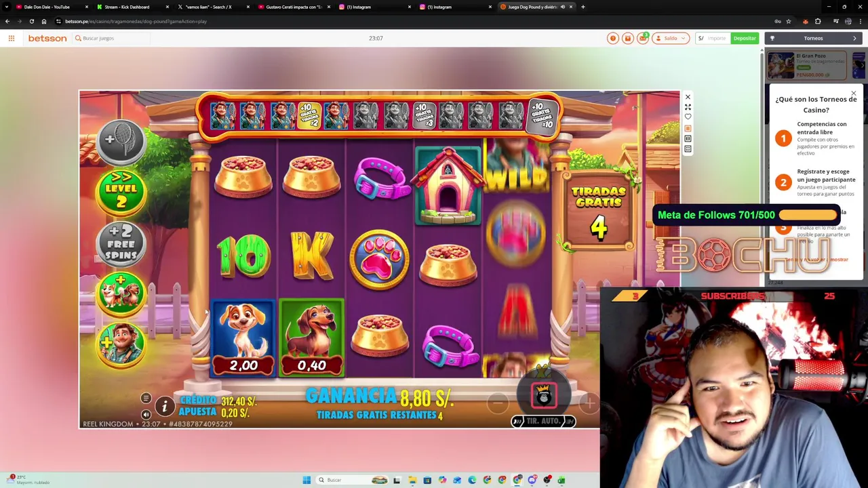Toggle TIR. AUTO. autoplay
Image resolution: width=868 pixels, height=488 pixels.
[543, 421]
